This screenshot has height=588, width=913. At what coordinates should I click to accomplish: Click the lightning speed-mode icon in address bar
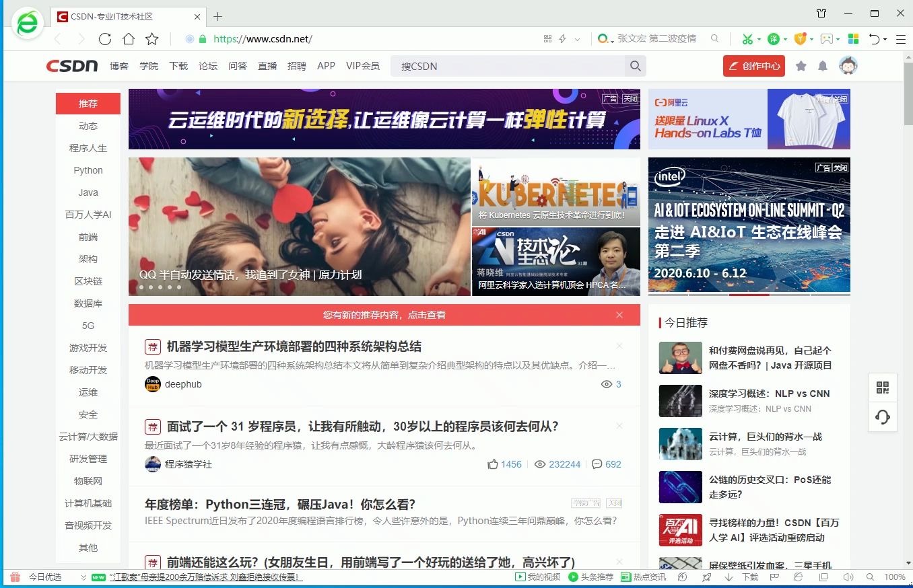563,39
